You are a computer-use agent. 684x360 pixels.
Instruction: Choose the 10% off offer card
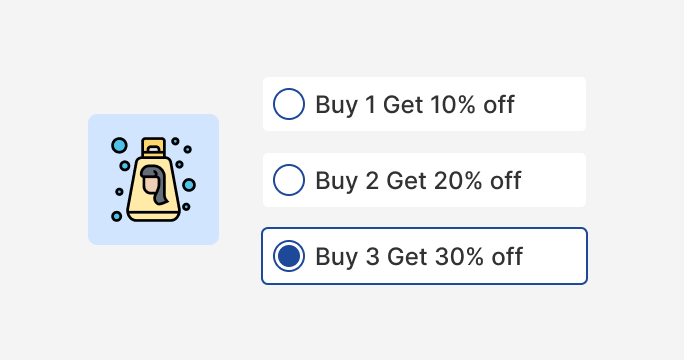424,104
